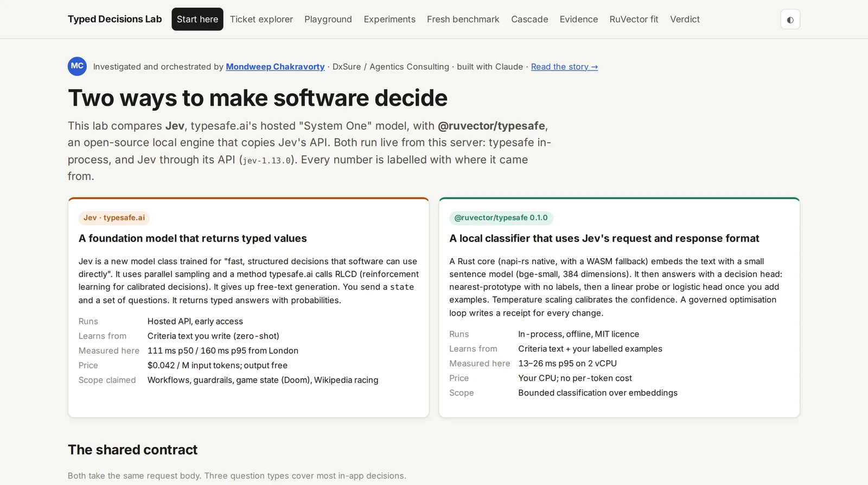Click the @ruvector/typesafe 0.1.0 badge
Viewport: 868px width, 485px height.
point(501,218)
